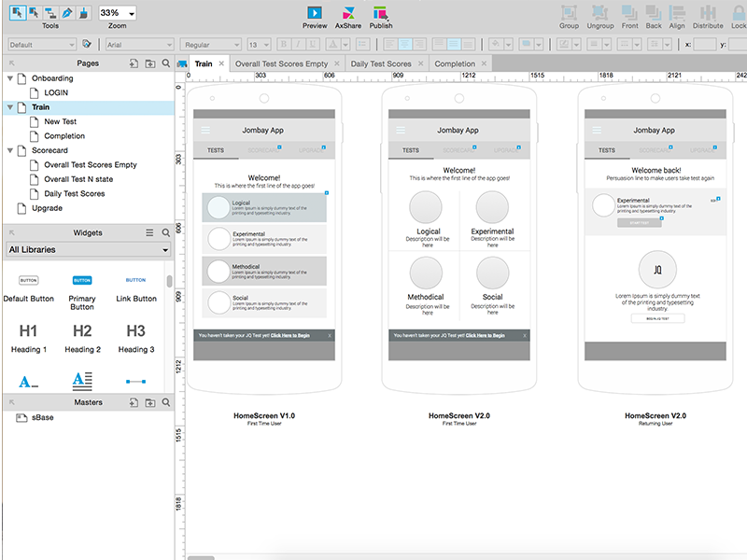Select the New Test page in tree
This screenshot has height=560, width=747.
(x=60, y=121)
